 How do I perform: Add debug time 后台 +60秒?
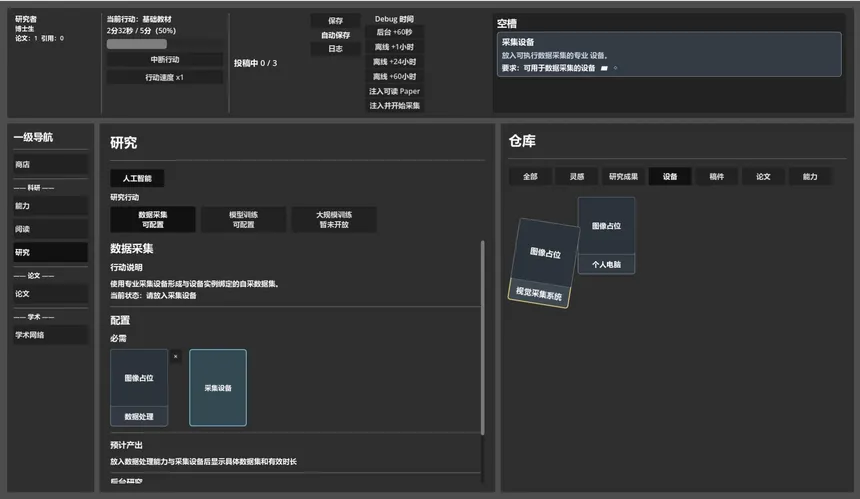pyautogui.click(x=394, y=32)
